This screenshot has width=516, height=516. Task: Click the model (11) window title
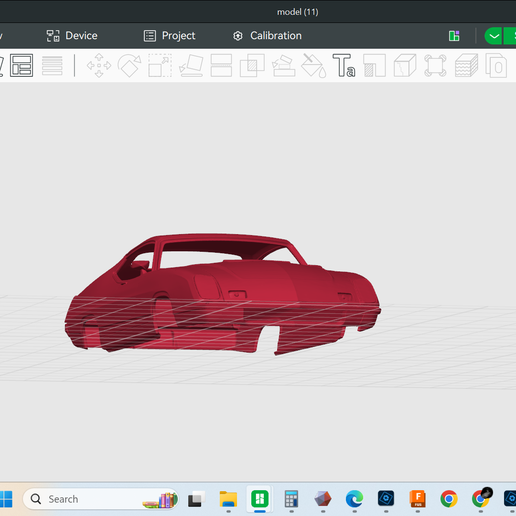point(298,12)
